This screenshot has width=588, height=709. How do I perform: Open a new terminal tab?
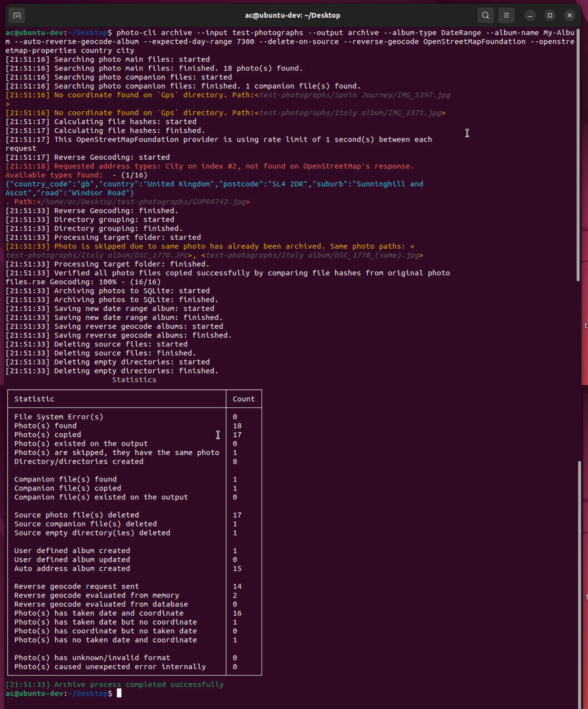(x=16, y=16)
